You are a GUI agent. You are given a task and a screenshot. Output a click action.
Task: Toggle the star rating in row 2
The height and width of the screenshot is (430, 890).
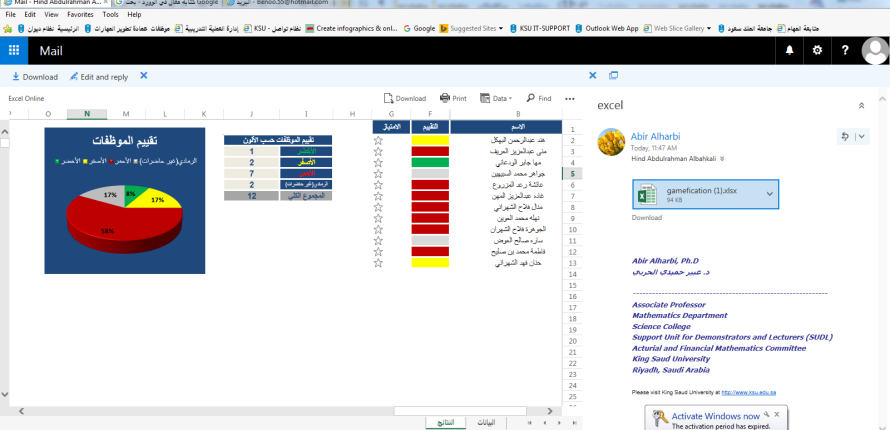click(378, 140)
